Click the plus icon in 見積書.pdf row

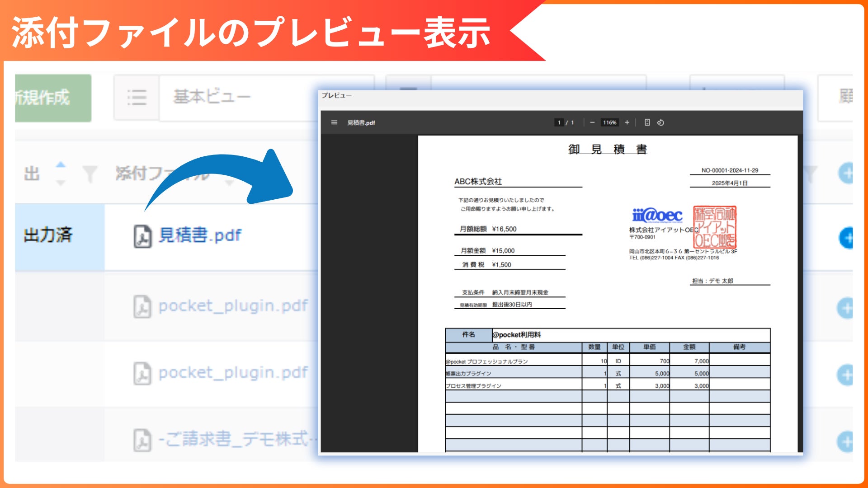846,238
